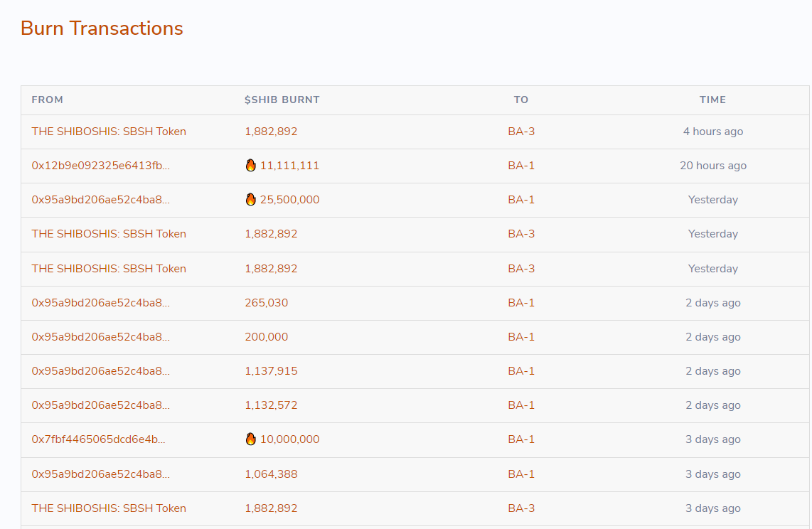Screen dimensions: 812x529
Task: Open the 0x95a9bd... sender of 265,030 burn
Action: [100, 303]
